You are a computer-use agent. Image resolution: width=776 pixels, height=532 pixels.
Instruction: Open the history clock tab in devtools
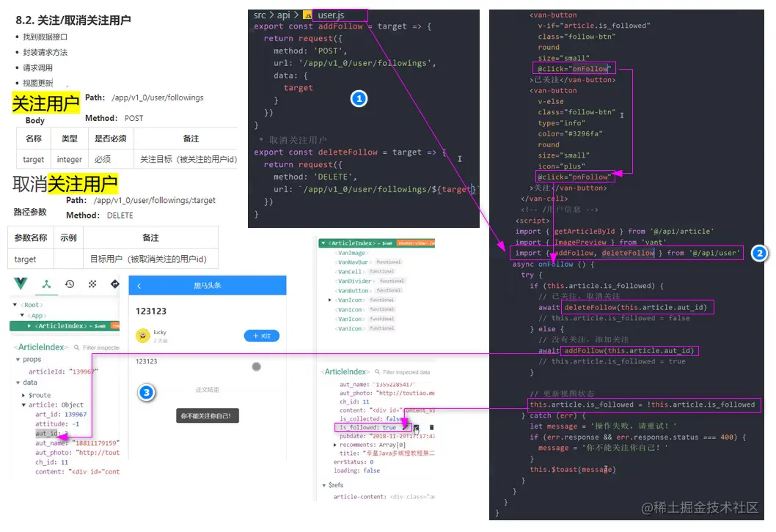pos(70,284)
